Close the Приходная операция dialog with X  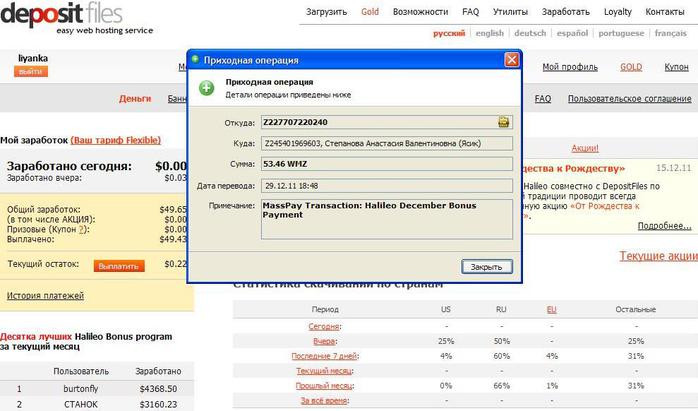(511, 59)
